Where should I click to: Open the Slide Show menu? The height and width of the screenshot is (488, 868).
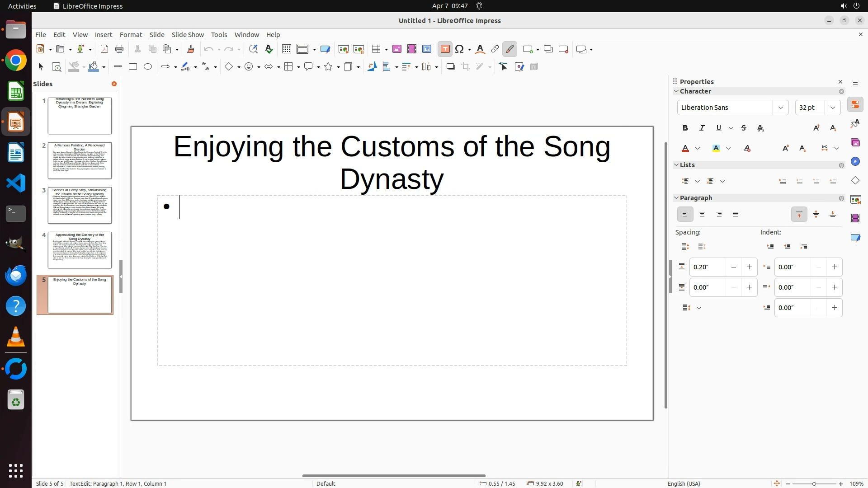188,35
